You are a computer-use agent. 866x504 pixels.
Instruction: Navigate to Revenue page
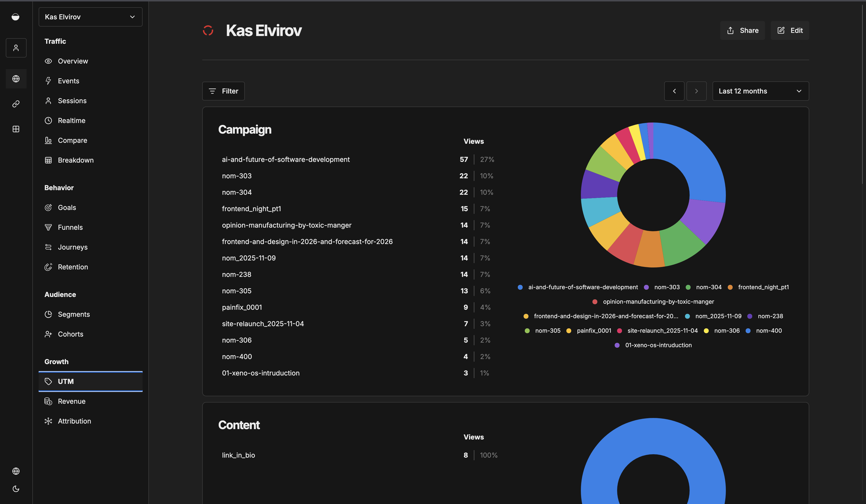[90, 401]
